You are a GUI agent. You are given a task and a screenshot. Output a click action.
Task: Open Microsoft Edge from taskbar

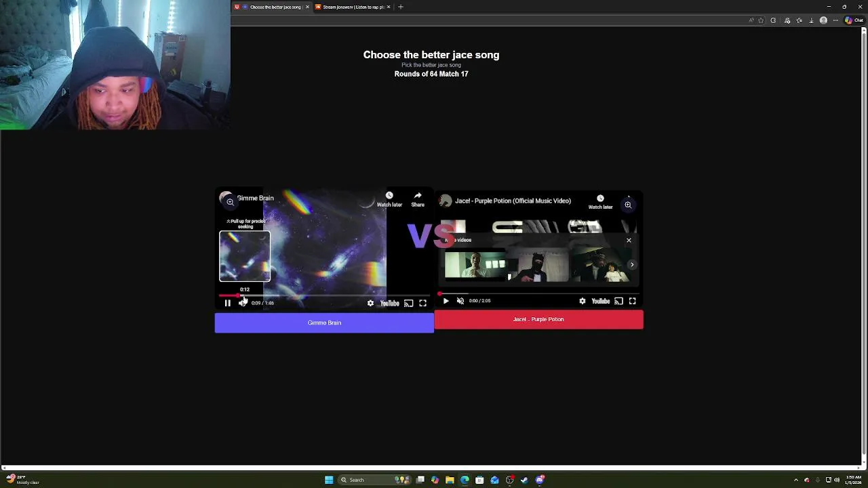point(465,480)
